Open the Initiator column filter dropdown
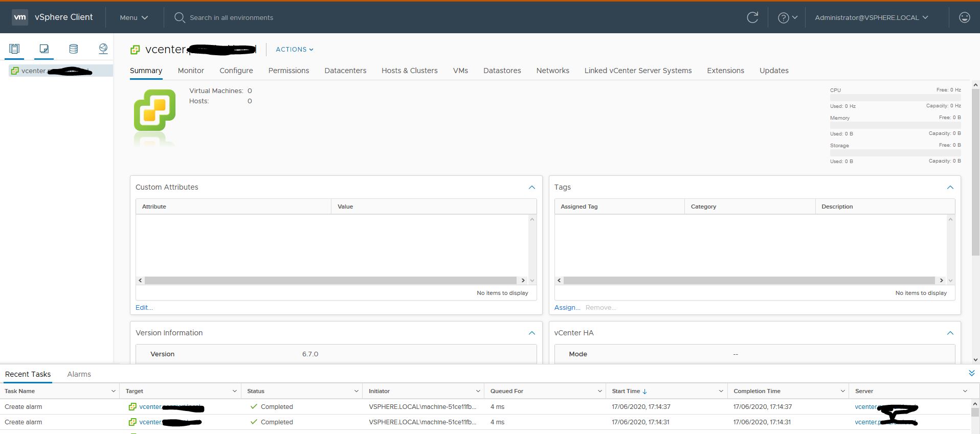The height and width of the screenshot is (434, 980). click(478, 391)
